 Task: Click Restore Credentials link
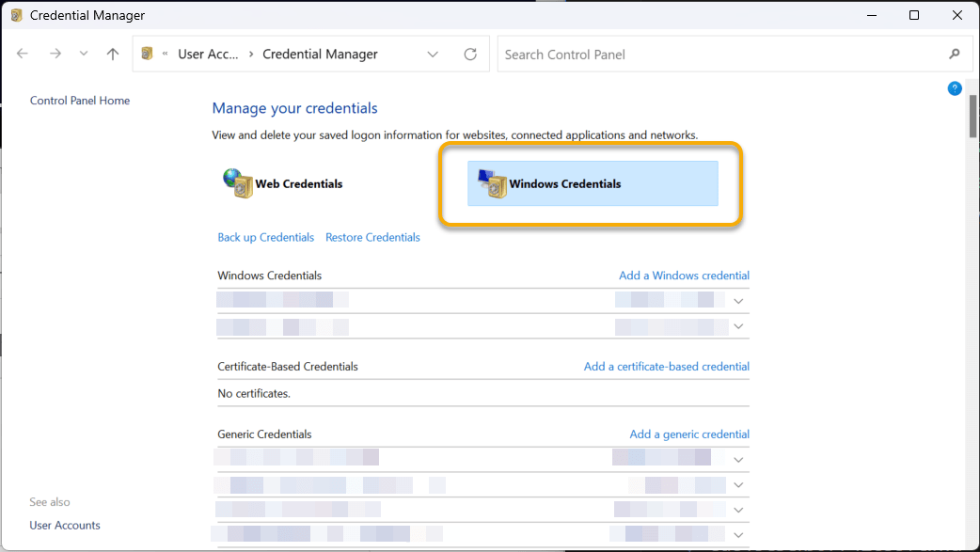pyautogui.click(x=372, y=238)
